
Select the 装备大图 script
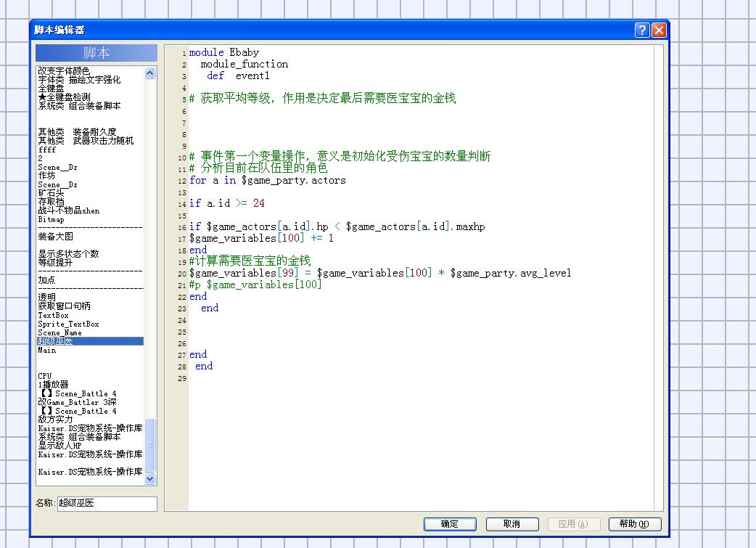click(55, 237)
